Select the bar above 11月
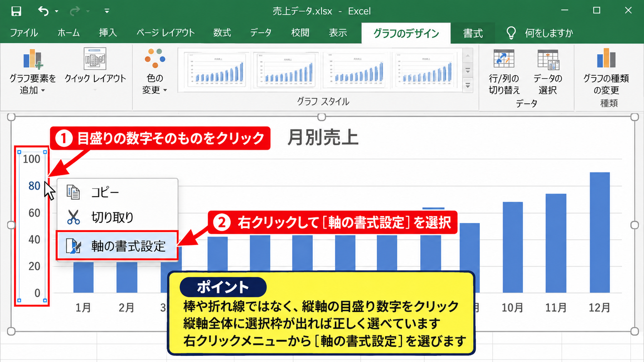Image resolution: width=644 pixels, height=362 pixels. coord(556,243)
